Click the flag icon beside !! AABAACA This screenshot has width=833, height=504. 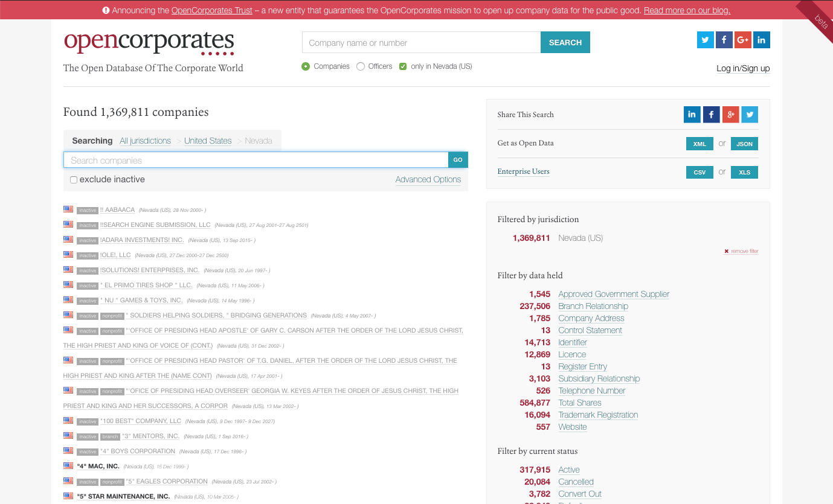[x=68, y=209]
